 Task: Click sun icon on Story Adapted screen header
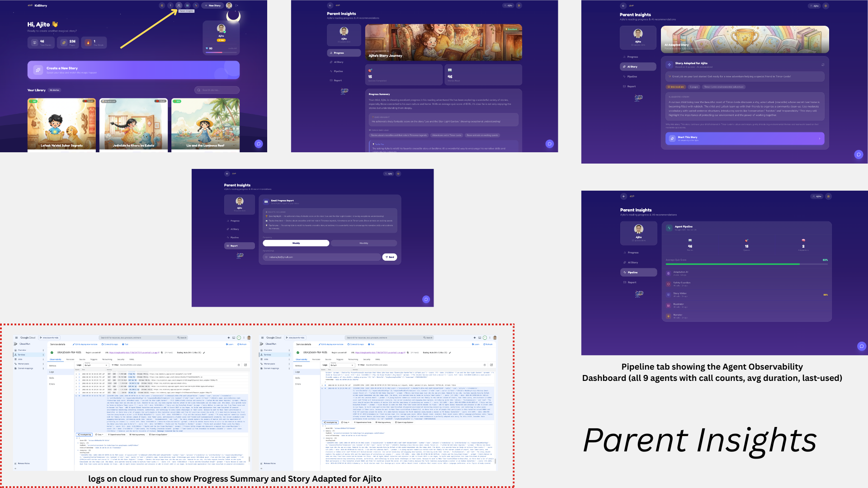(826, 6)
